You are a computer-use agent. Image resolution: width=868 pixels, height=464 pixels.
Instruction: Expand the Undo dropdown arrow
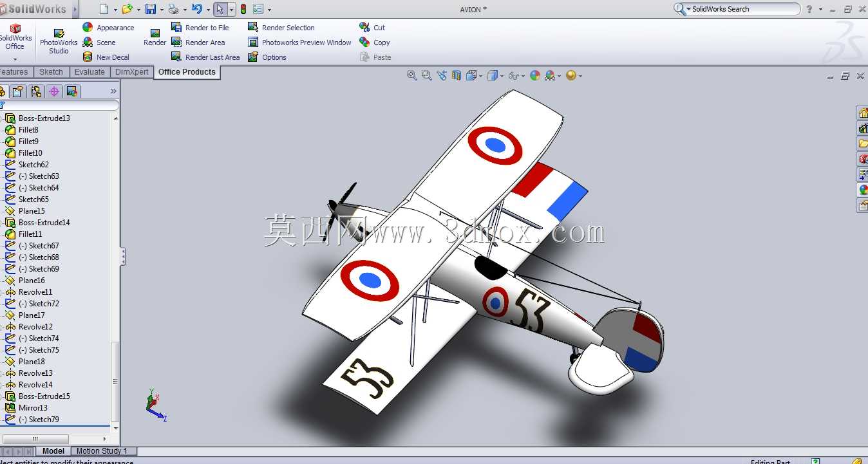(x=207, y=10)
